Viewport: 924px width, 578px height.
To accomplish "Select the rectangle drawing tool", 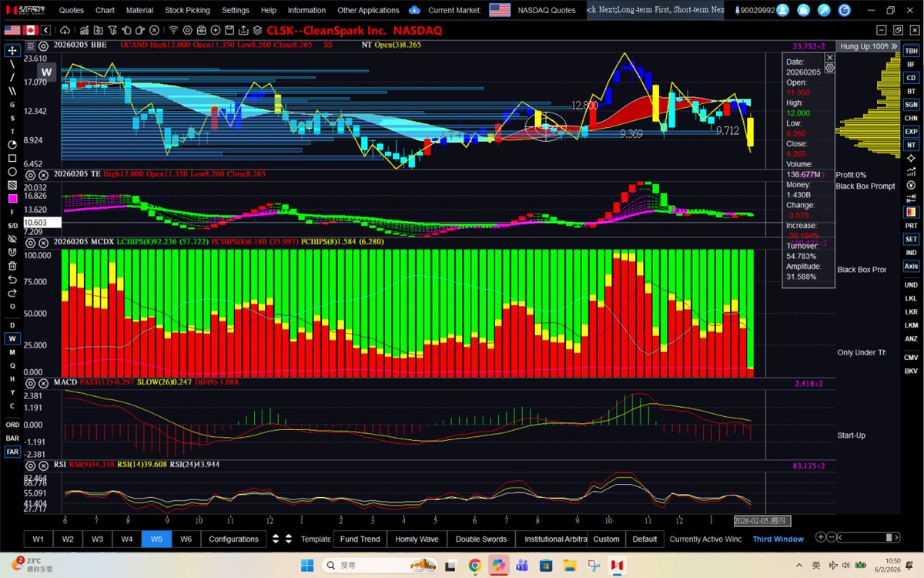I will 12,158.
